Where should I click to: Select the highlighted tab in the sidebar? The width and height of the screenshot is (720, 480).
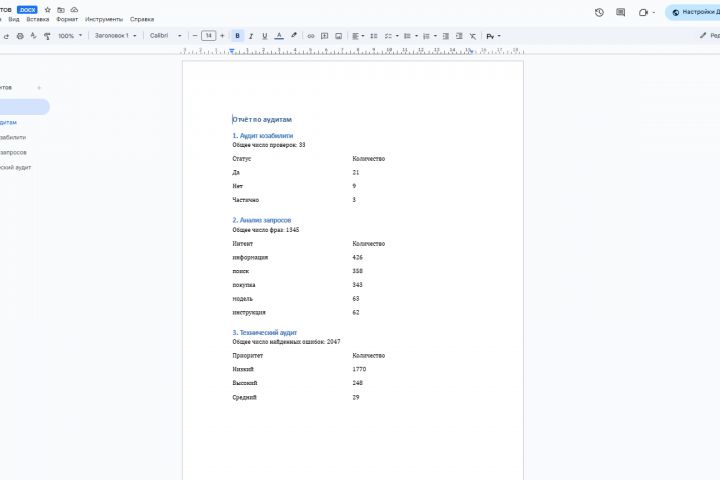click(x=23, y=107)
